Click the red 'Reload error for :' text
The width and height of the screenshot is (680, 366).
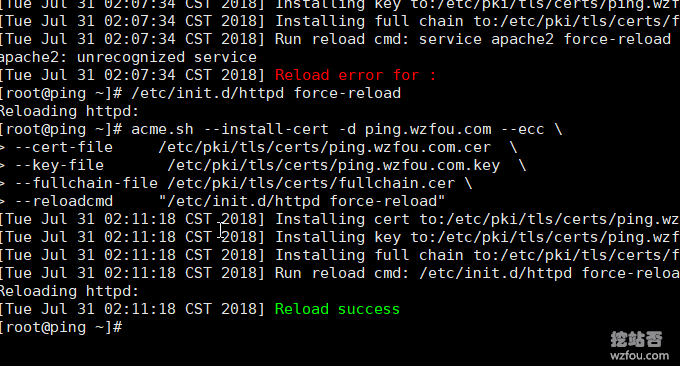click(x=355, y=75)
